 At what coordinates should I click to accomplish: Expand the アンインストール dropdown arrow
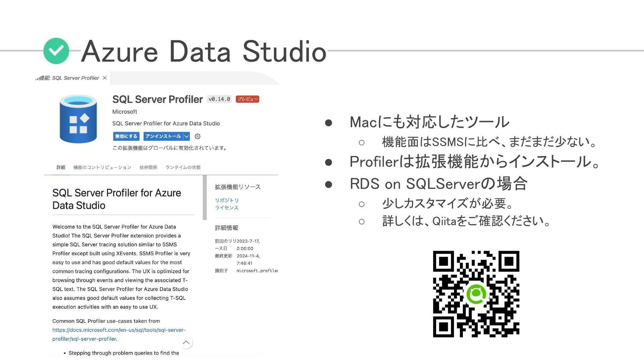[187, 136]
